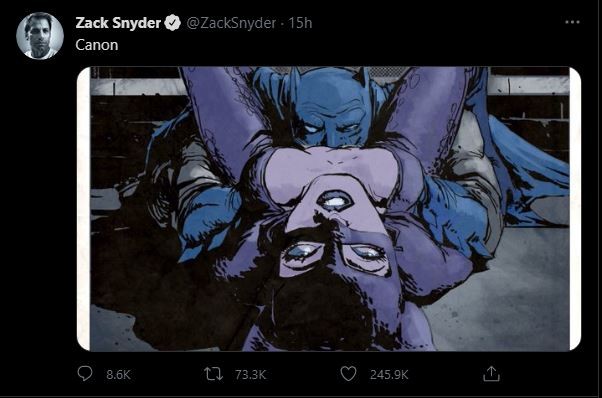Click the 15h timestamp
This screenshot has height=398, width=602.
(300, 23)
